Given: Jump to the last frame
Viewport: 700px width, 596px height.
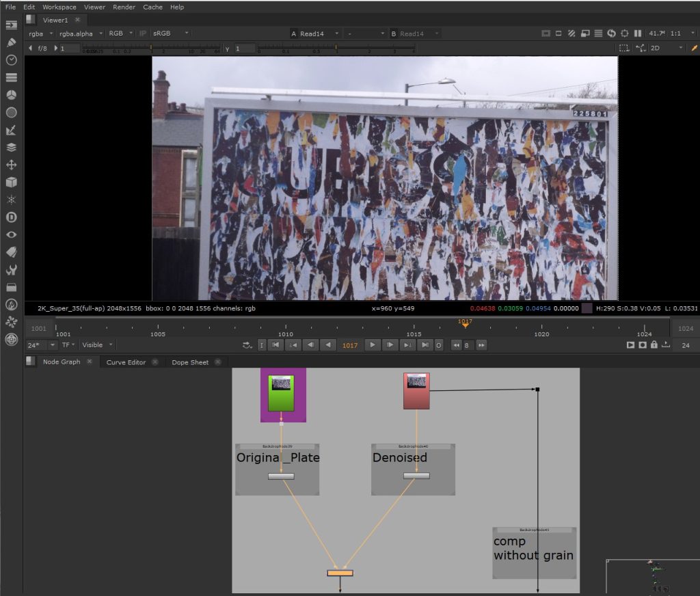Looking at the screenshot, I should [425, 345].
